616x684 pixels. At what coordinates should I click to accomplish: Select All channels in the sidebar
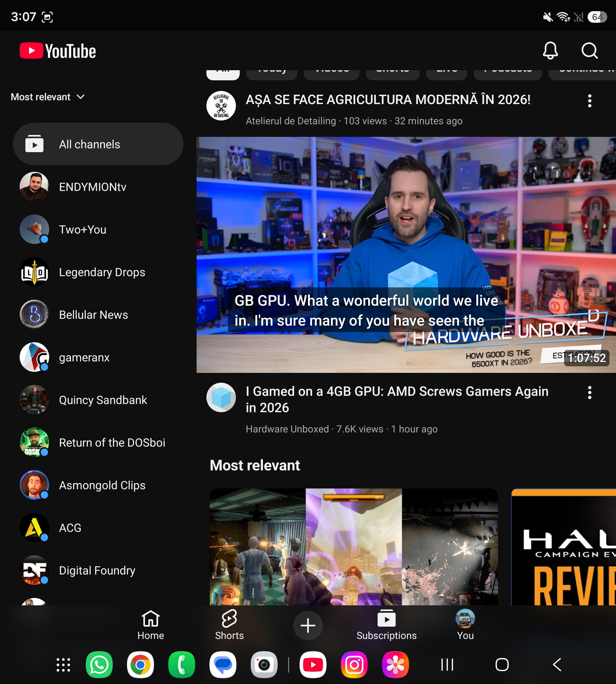pos(98,144)
